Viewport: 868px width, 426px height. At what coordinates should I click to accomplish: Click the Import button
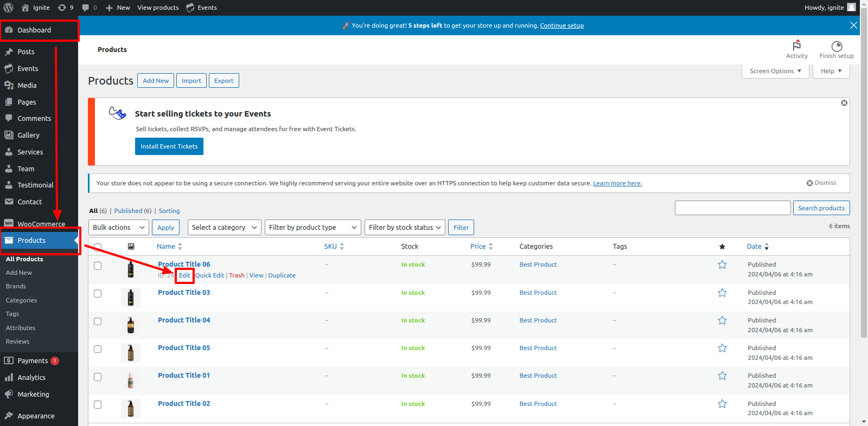point(192,81)
